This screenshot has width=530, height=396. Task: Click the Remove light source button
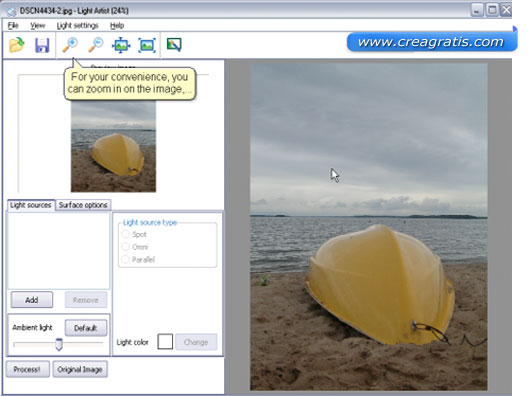86,300
